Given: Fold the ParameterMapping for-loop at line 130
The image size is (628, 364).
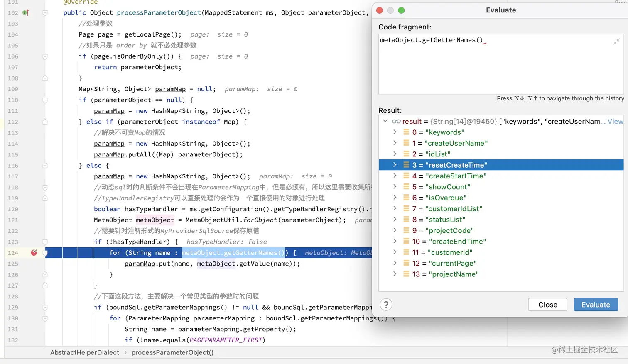Looking at the screenshot, I should click(x=45, y=318).
